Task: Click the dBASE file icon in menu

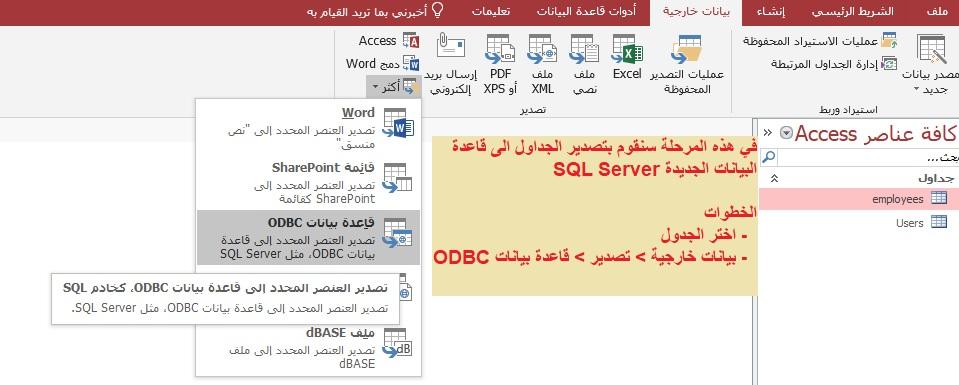Action: click(398, 343)
